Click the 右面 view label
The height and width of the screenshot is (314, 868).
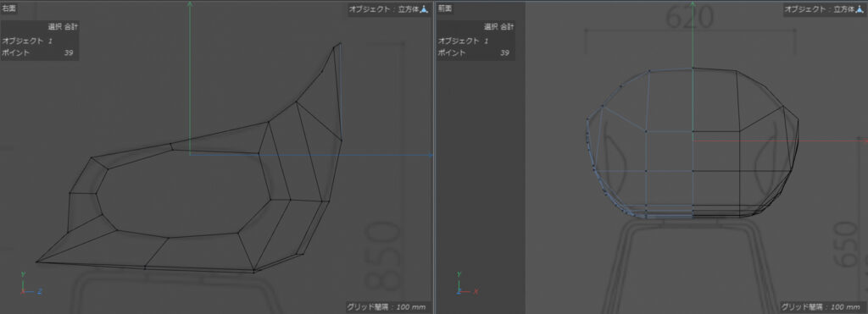(x=8, y=8)
